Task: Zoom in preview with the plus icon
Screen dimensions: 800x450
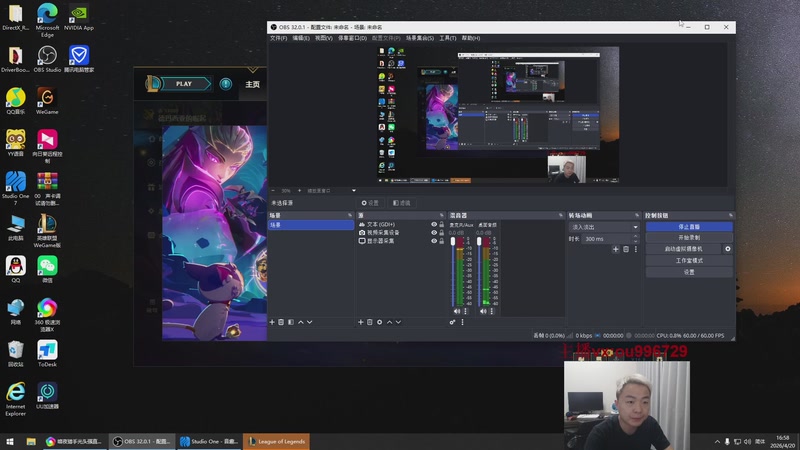Action: (299, 191)
